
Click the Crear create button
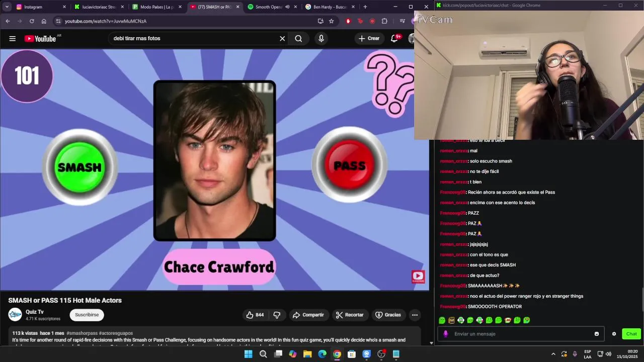(369, 39)
